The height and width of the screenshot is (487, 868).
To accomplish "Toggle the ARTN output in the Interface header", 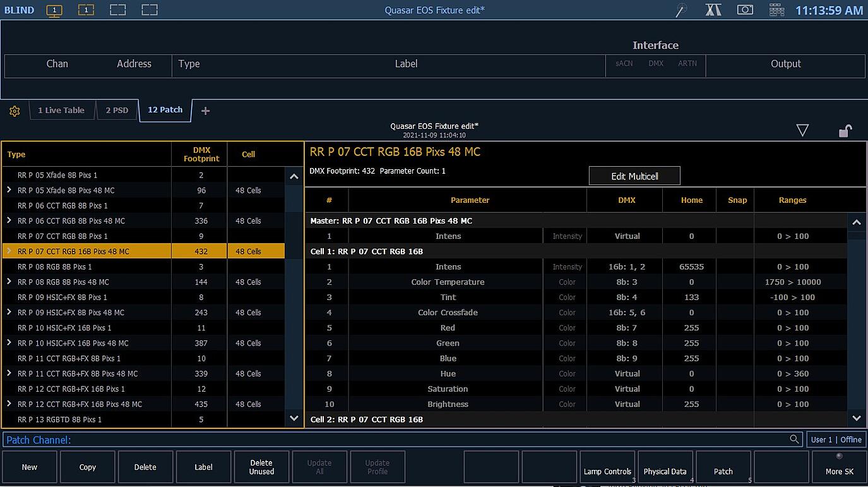I will coord(687,63).
